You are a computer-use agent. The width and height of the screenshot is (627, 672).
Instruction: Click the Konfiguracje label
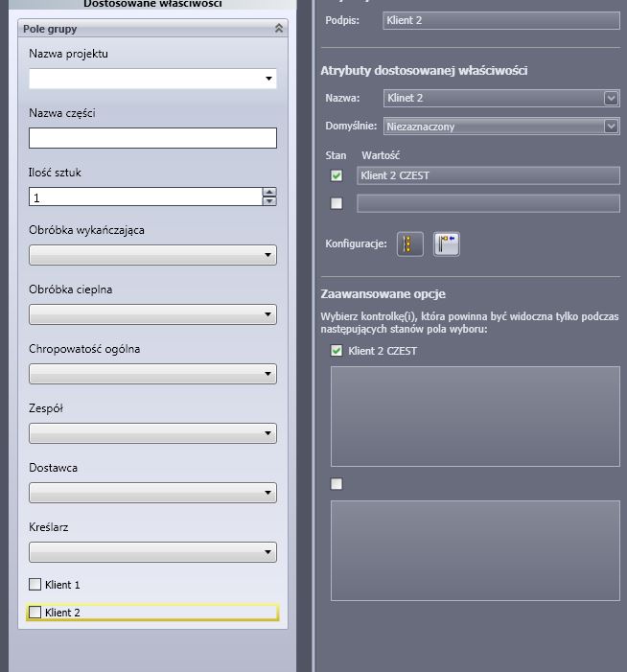pyautogui.click(x=356, y=243)
